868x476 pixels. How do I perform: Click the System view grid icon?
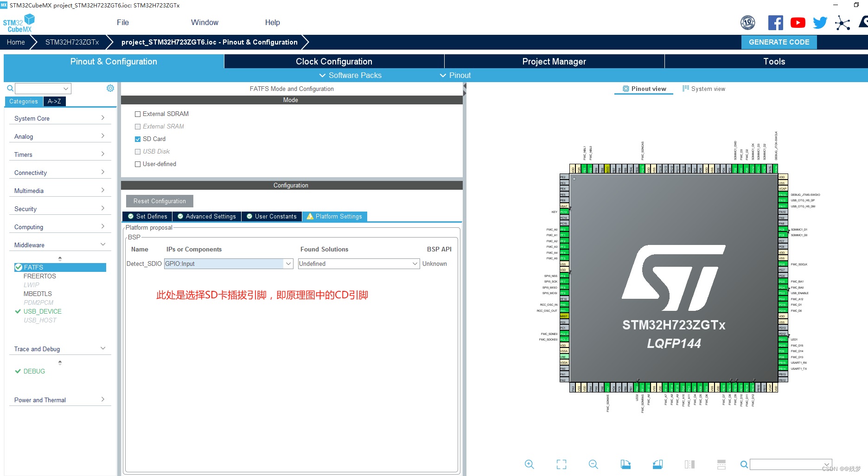click(x=686, y=88)
